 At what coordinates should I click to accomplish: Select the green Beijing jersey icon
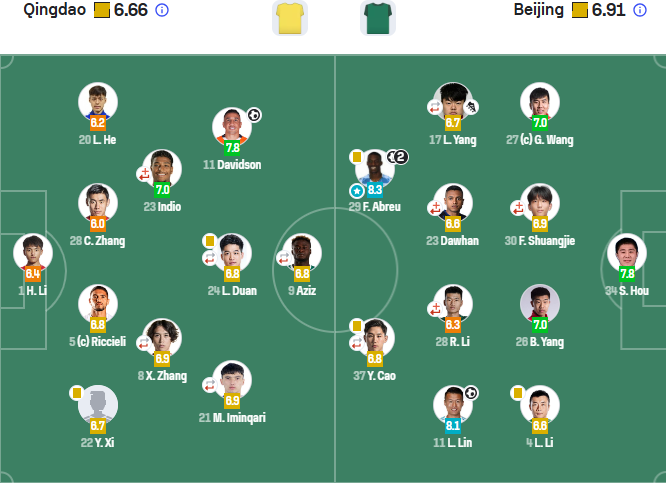[x=378, y=18]
